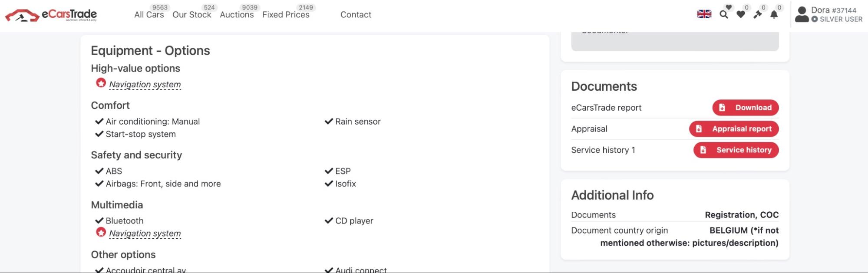Viewport: 868px width, 273px height.
Task: Click the Dora user profile avatar
Action: coord(802,14)
